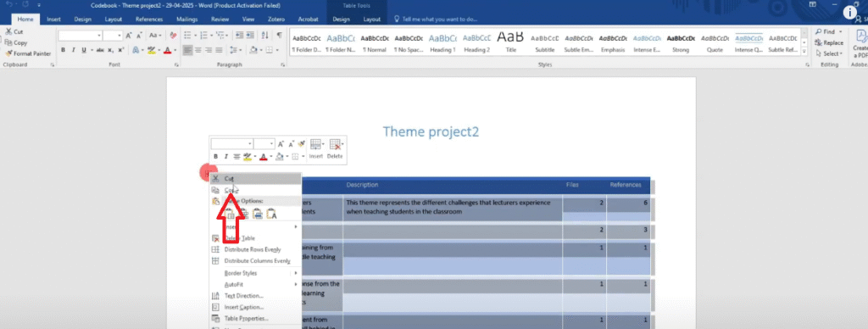
Task: Click center alignment in the mini toolbar
Action: tap(236, 157)
